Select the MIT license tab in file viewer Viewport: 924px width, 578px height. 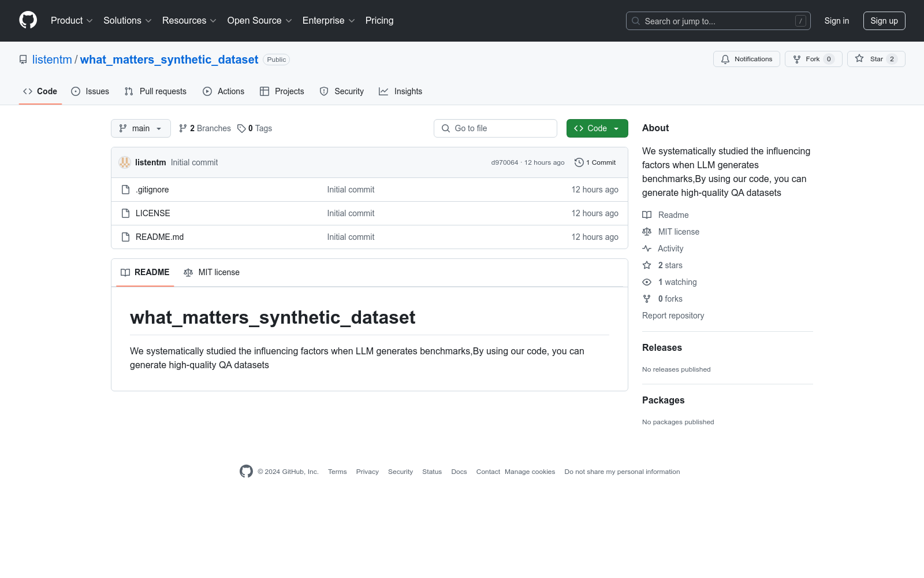click(211, 272)
